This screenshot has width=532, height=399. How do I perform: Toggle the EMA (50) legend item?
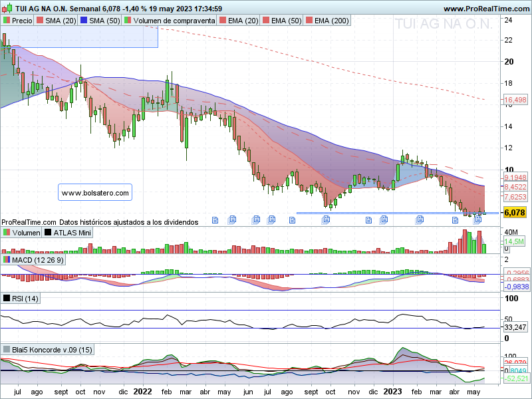(282, 21)
